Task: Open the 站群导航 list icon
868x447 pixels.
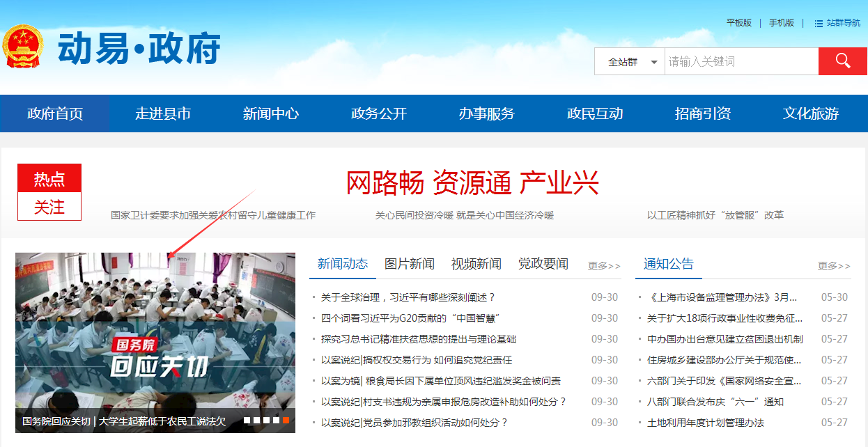Action: pos(819,23)
